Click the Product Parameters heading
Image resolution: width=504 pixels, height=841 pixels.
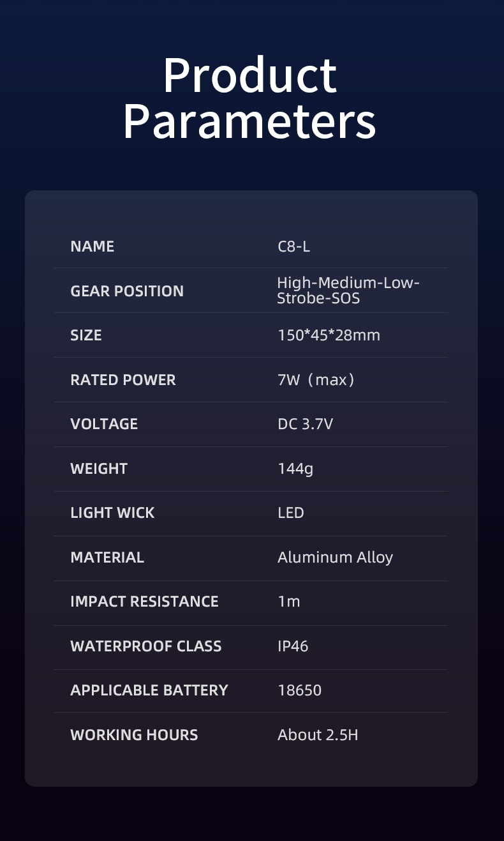click(249, 98)
